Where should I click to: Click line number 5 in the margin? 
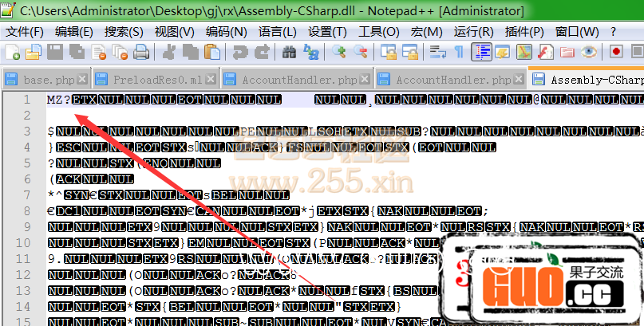[27, 163]
